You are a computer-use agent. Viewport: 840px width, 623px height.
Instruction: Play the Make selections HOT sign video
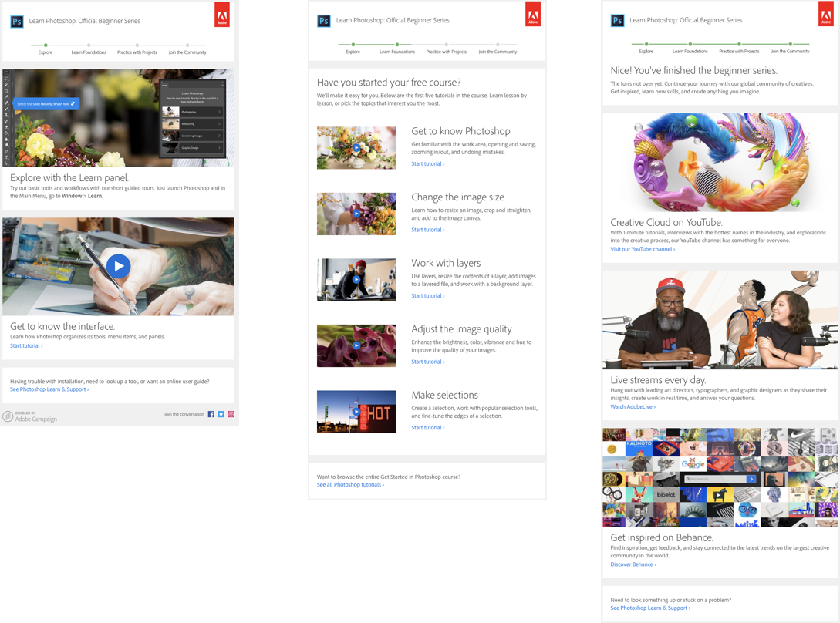point(356,412)
